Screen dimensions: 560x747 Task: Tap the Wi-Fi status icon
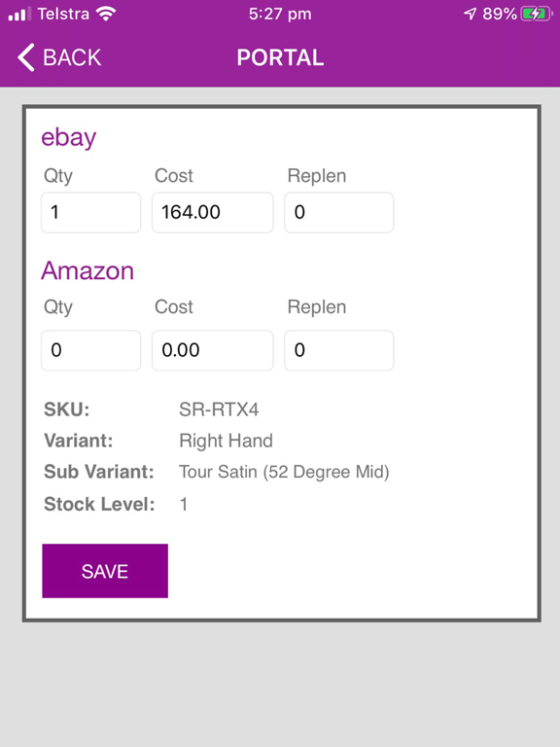coord(106,14)
